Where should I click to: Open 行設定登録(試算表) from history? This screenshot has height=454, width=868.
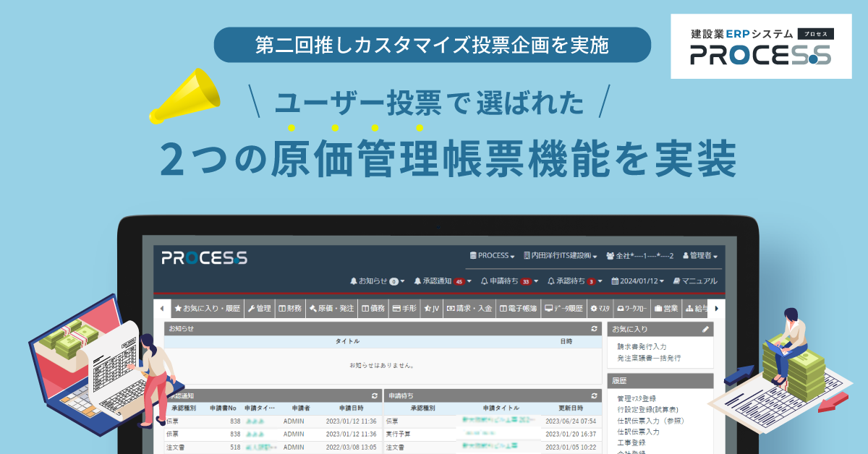click(x=646, y=409)
